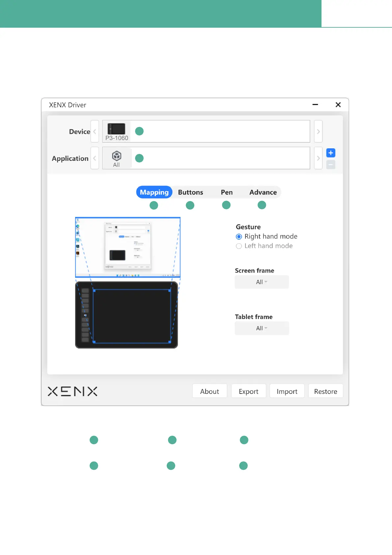Open the About dialog
Image resolution: width=392 pixels, height=555 pixels.
pos(210,391)
